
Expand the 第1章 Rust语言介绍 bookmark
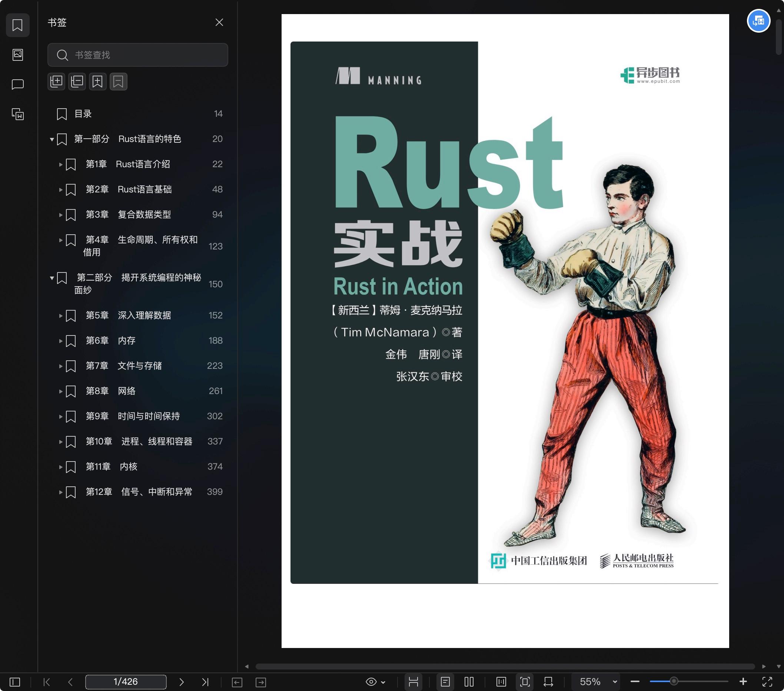coord(61,165)
